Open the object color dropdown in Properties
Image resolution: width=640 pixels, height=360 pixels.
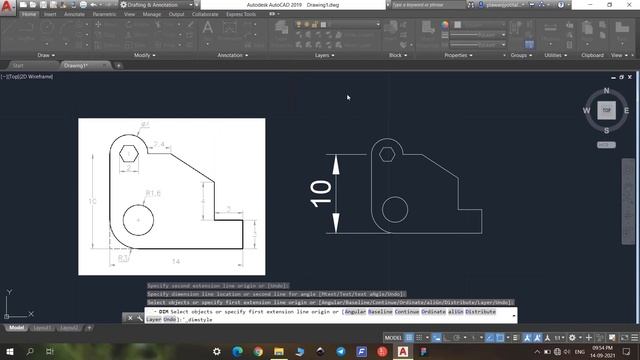tap(503, 25)
